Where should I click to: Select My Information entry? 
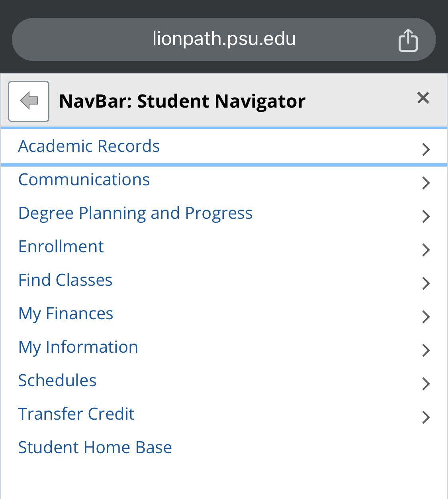78,347
